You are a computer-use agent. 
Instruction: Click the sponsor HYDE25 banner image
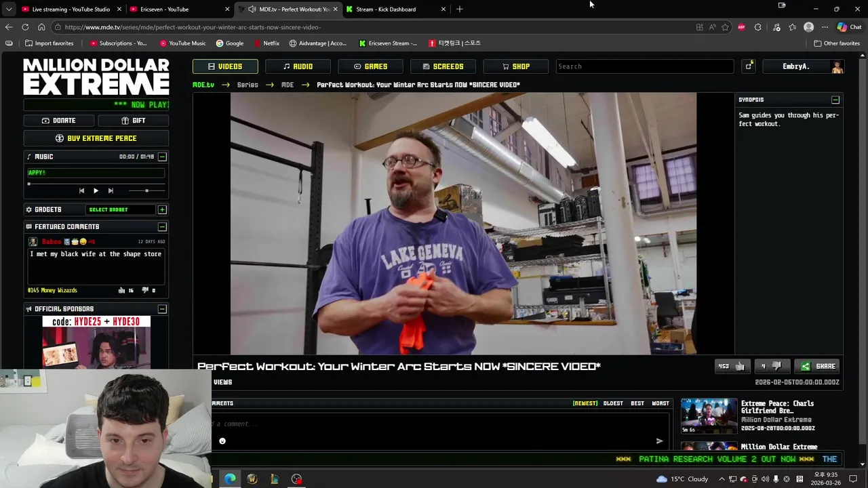96,342
